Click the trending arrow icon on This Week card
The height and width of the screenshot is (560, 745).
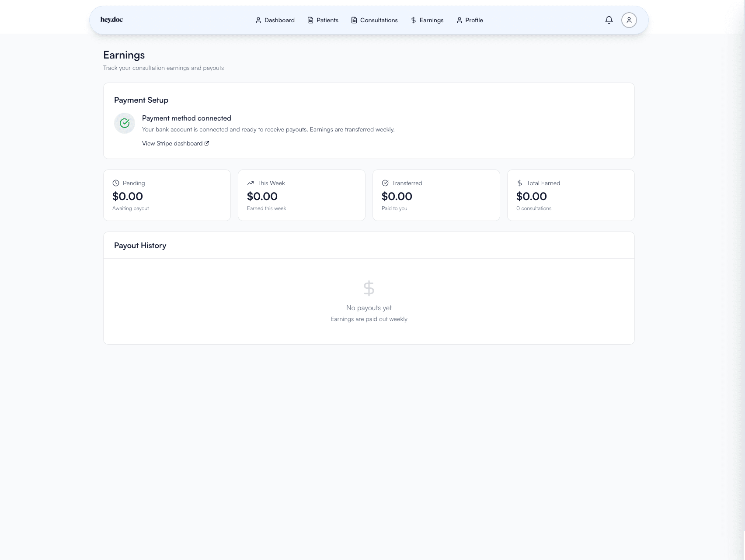[x=250, y=183]
